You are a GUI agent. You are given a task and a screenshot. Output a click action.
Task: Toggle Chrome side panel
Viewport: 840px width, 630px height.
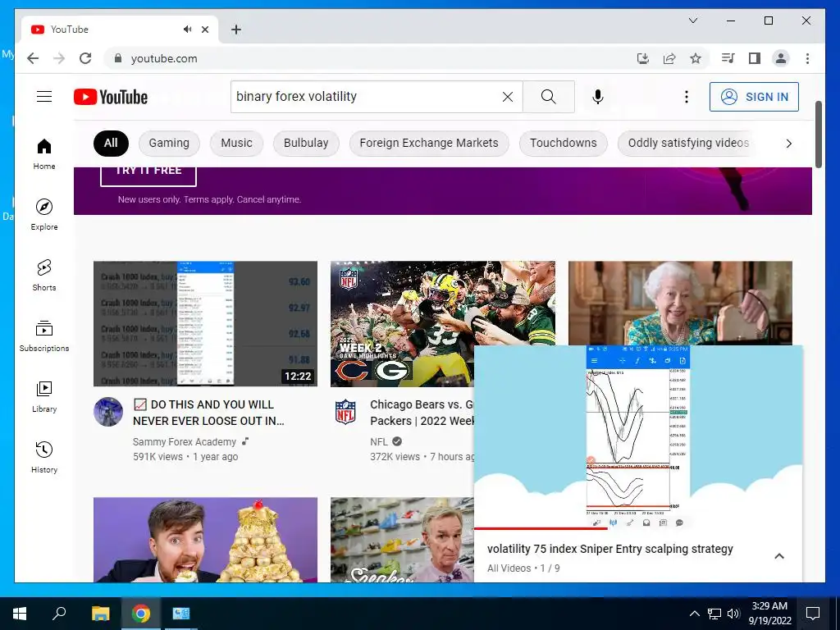click(755, 58)
